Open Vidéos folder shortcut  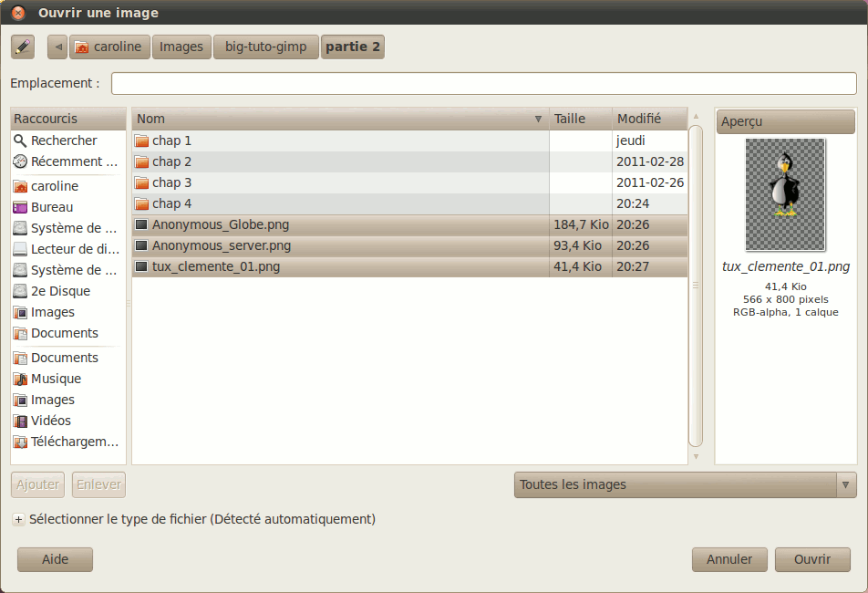pos(51,421)
